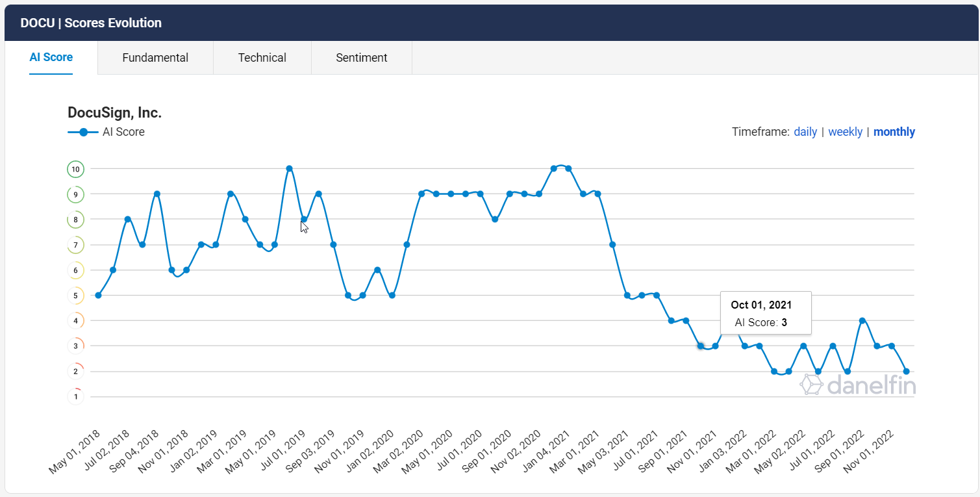This screenshot has height=497, width=980.
Task: Click the Mar 01, 2019 data point
Action: (x=245, y=219)
